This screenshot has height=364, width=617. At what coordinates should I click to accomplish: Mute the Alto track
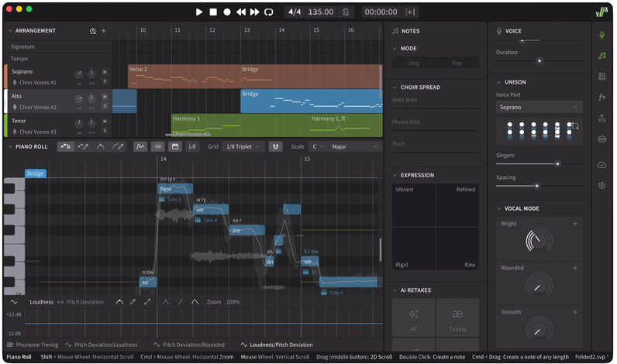click(x=105, y=96)
